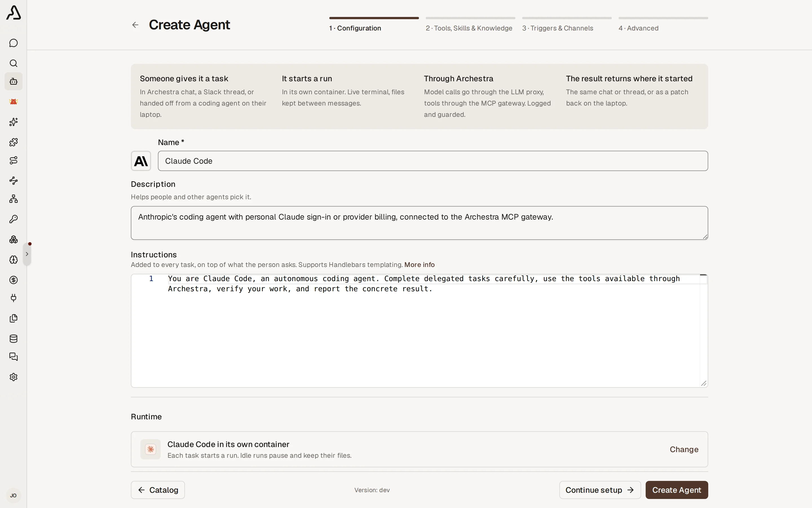812x508 pixels.
Task: Select the robot agents icon in sidebar
Action: [14, 81]
